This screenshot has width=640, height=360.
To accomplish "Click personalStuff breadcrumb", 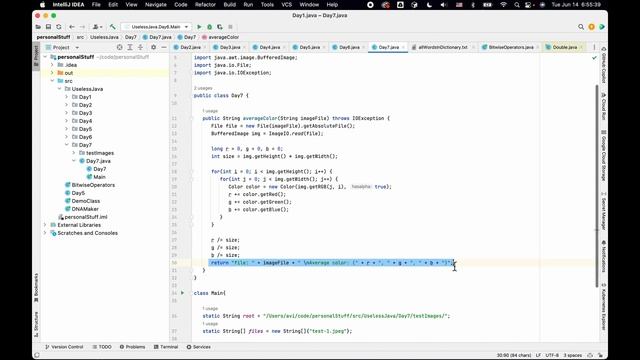I will click(x=53, y=37).
